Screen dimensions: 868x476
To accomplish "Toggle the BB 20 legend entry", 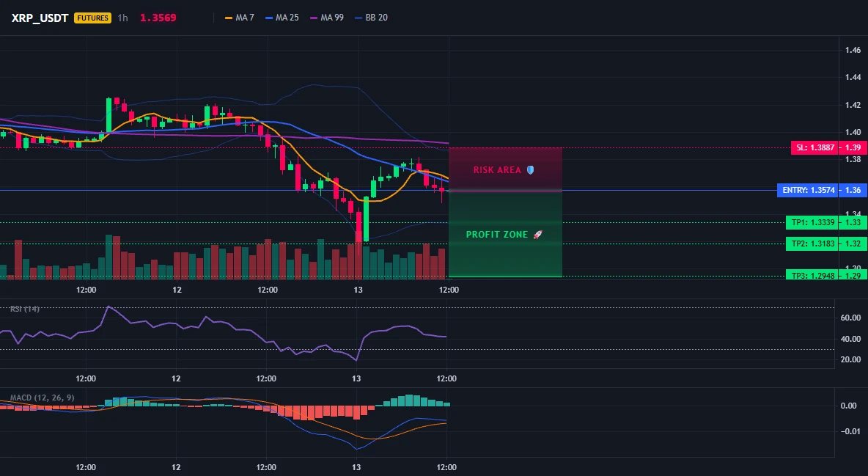I will coord(372,18).
